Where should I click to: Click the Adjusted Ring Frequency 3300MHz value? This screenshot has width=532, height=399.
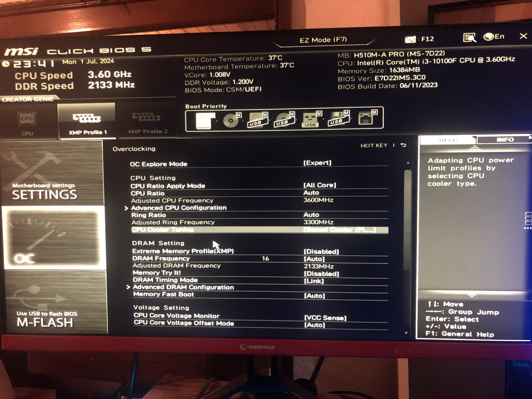pos(318,222)
